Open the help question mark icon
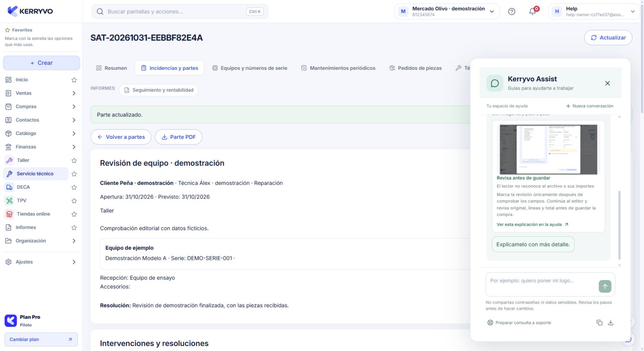The height and width of the screenshot is (351, 644). (512, 12)
